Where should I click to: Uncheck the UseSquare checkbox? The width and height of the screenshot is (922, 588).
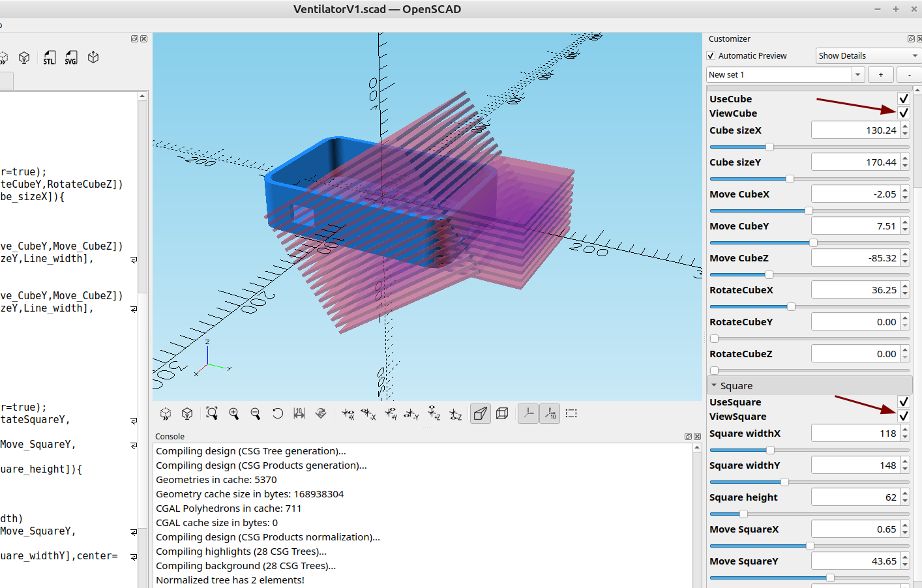[903, 402]
